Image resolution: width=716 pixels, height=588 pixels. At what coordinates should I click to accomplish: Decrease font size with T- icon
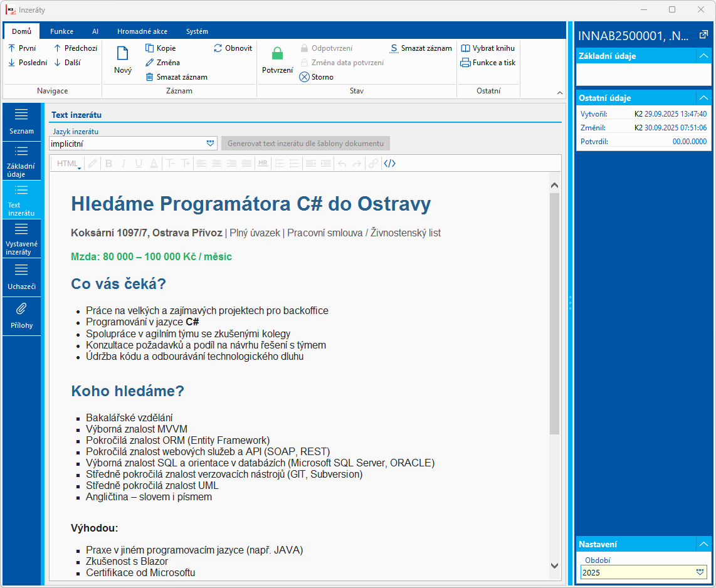tap(171, 164)
